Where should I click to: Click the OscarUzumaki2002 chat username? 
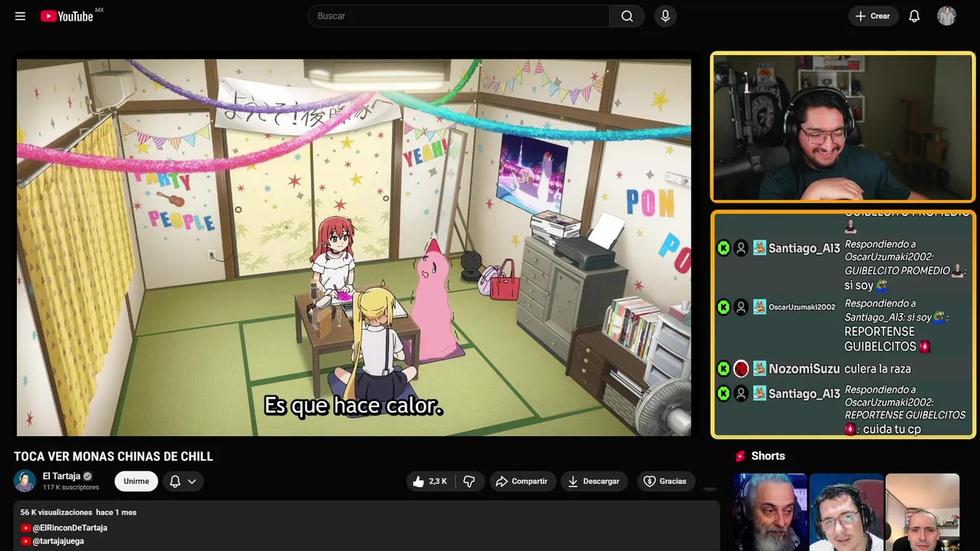point(802,307)
